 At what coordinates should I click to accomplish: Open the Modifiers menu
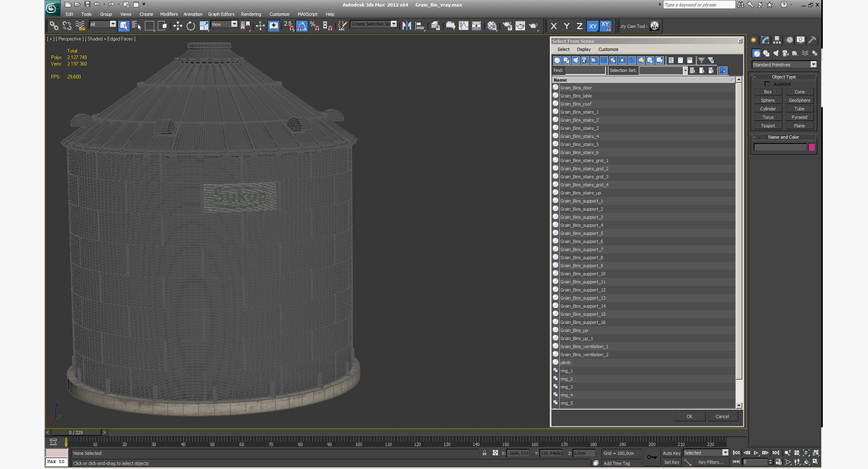169,14
